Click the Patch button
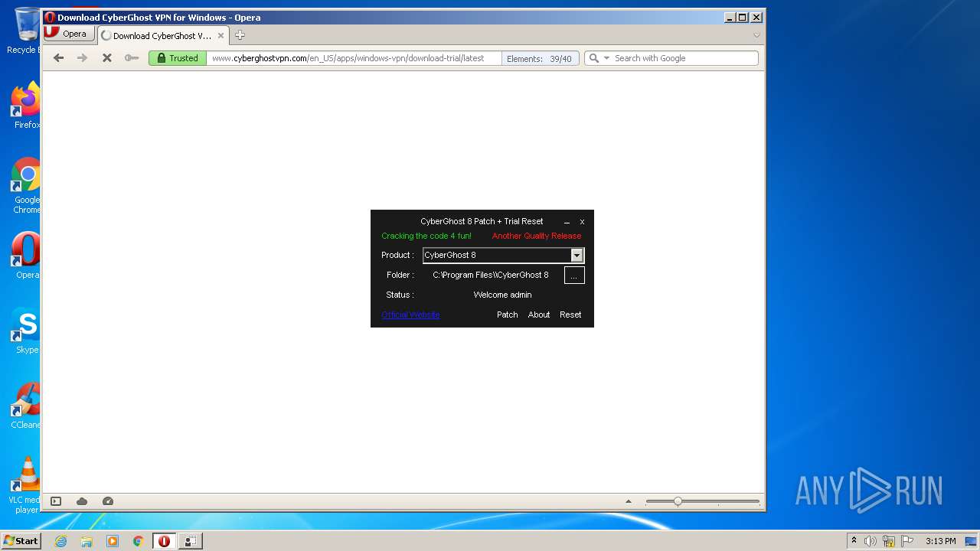 click(507, 315)
